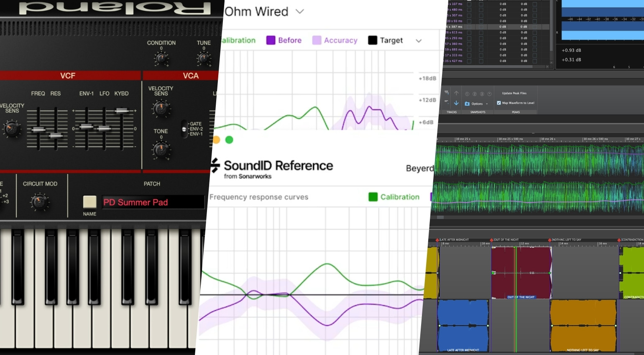Click the capture snapshot circle icon

[x=489, y=94]
